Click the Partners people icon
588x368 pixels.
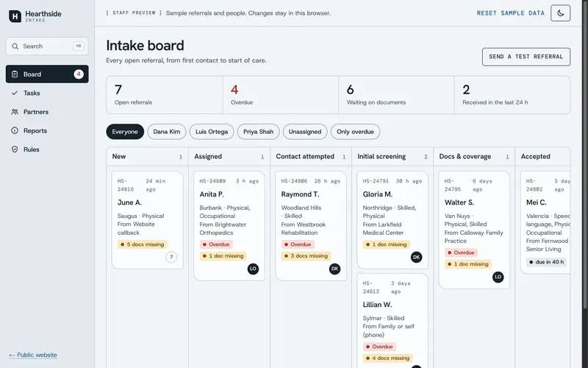pyautogui.click(x=15, y=112)
